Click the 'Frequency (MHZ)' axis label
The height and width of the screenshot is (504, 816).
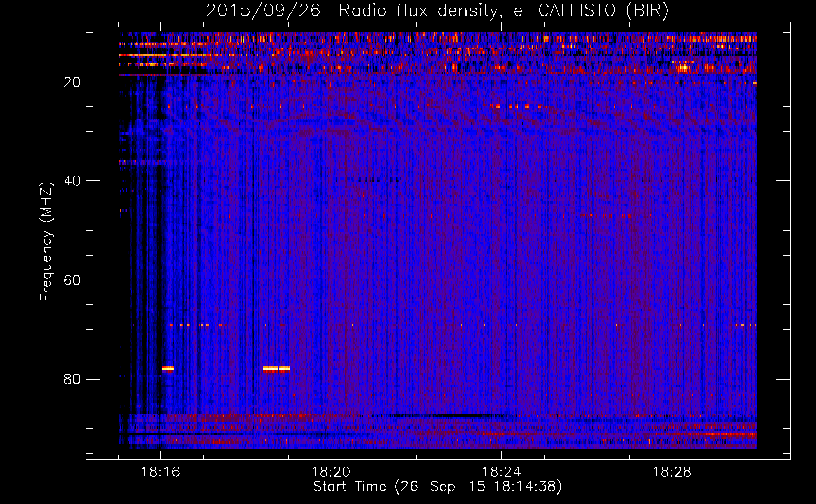coord(46,242)
